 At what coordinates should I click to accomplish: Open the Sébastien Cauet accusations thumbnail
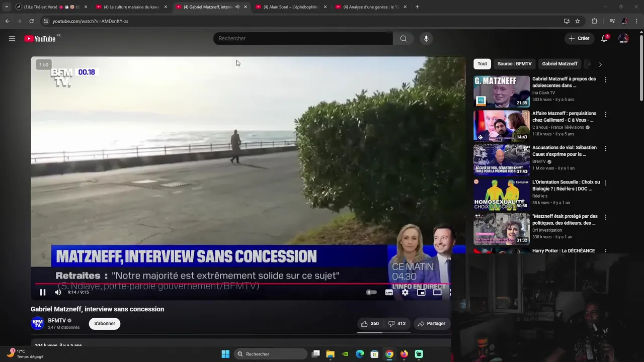pyautogui.click(x=502, y=160)
